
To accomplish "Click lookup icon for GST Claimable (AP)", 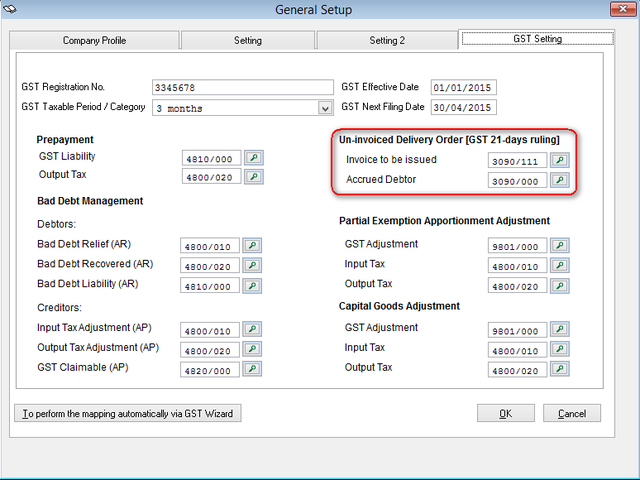I will click(253, 369).
